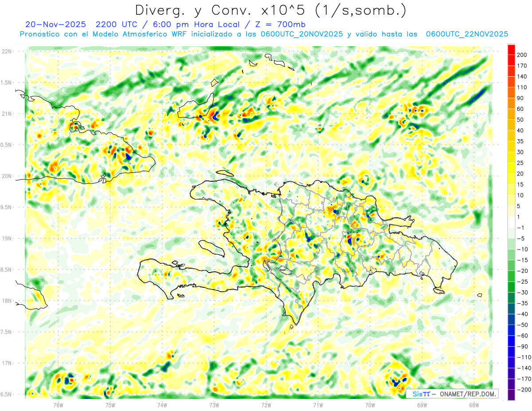Click the "21N" latitude axis label
532x411 pixels.
(7, 114)
